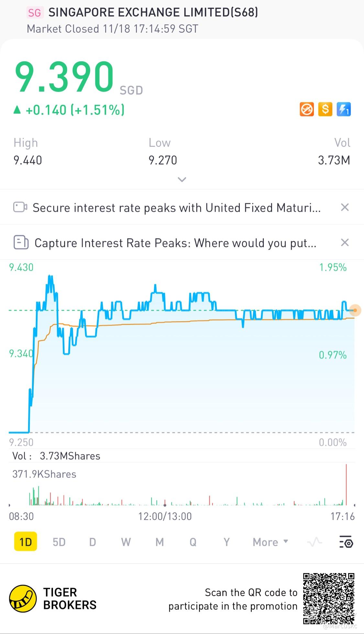This screenshot has width=364, height=634.
Task: Close the Capture Interest Rate Peaks banner
Action: click(x=345, y=242)
